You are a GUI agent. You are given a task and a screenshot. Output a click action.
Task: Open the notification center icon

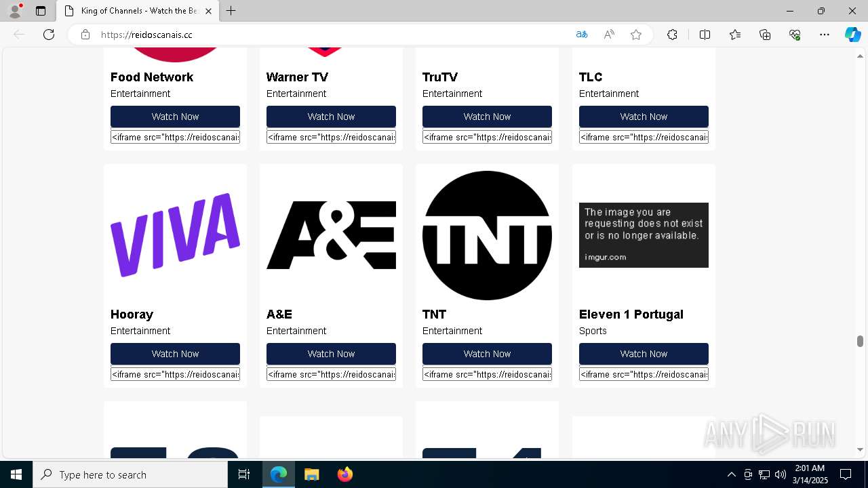(x=846, y=474)
